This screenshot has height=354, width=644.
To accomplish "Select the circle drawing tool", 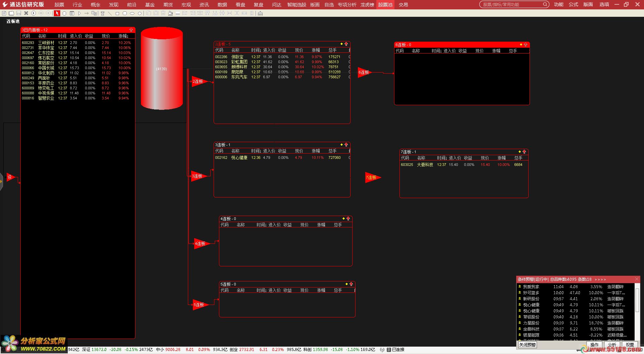I will coord(140,13).
